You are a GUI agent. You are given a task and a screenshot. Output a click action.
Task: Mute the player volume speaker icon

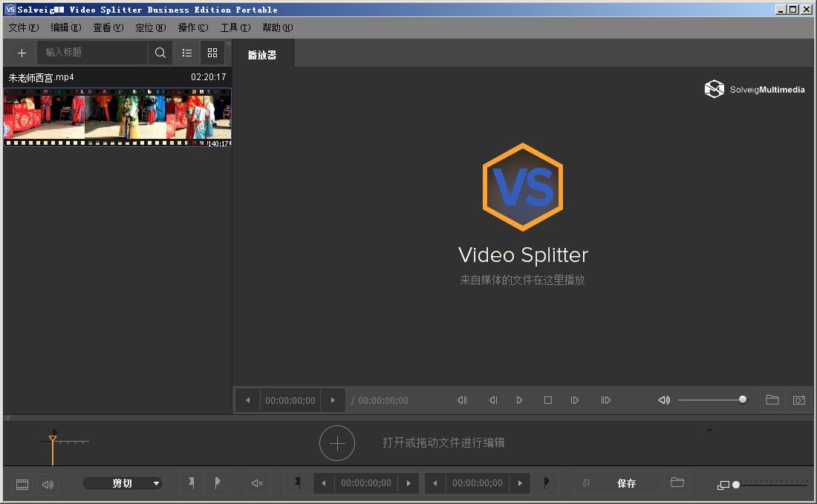click(664, 400)
